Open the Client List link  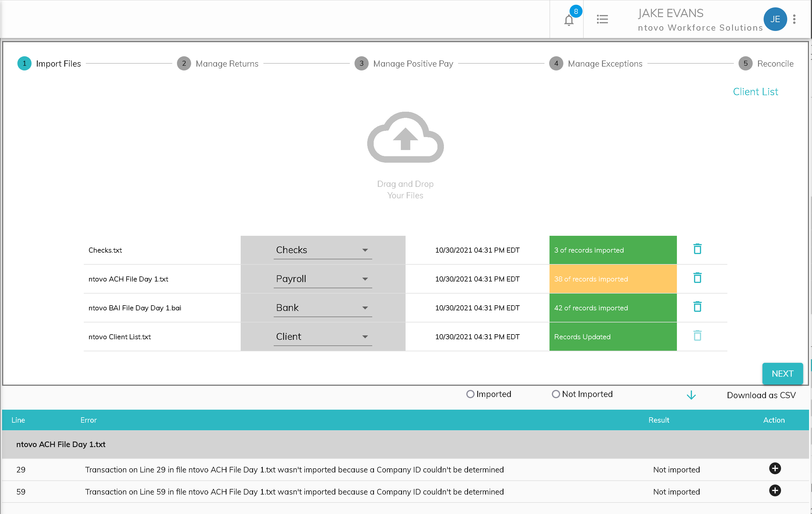coord(755,92)
